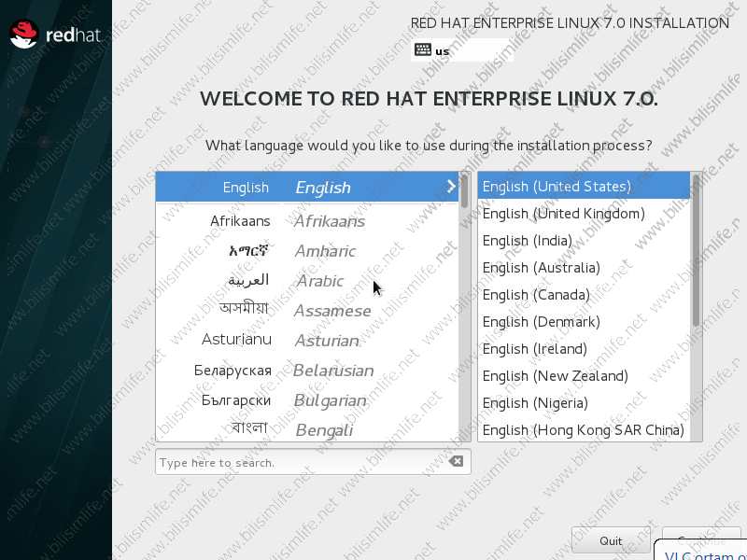The width and height of the screenshot is (747, 560).
Task: Select the Arabic language row
Action: pos(306,281)
